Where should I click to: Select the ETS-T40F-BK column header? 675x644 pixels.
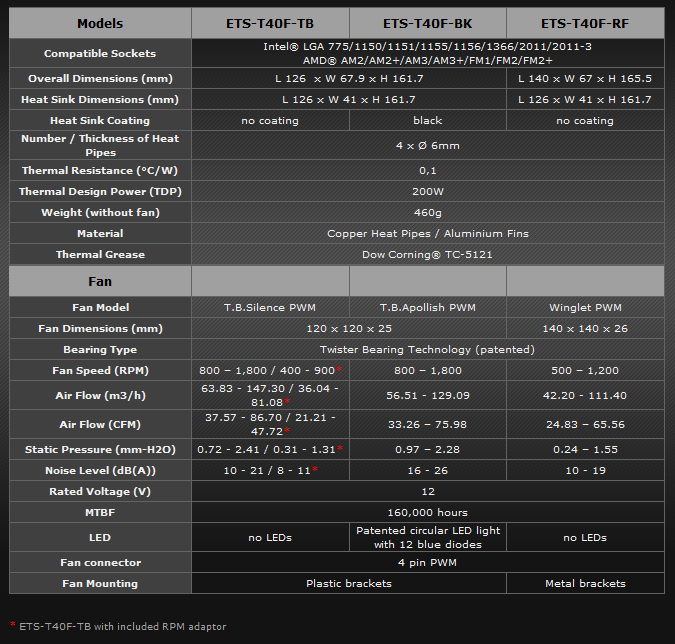click(x=427, y=23)
